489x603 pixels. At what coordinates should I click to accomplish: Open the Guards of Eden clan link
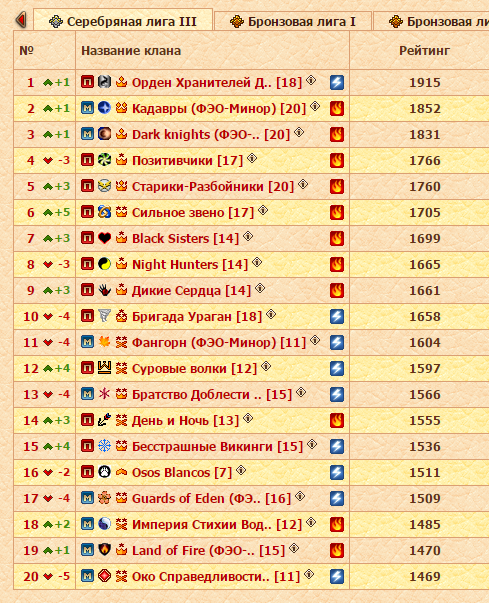tap(211, 498)
